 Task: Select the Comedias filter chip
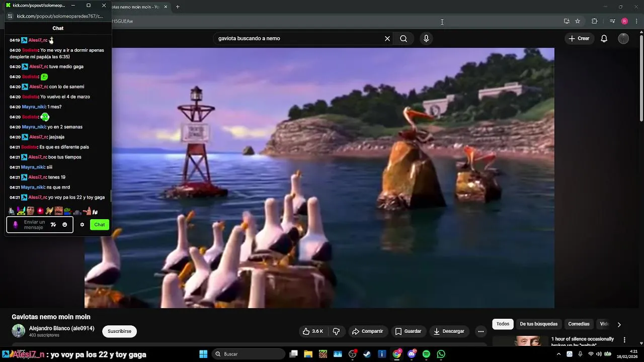pos(579,324)
